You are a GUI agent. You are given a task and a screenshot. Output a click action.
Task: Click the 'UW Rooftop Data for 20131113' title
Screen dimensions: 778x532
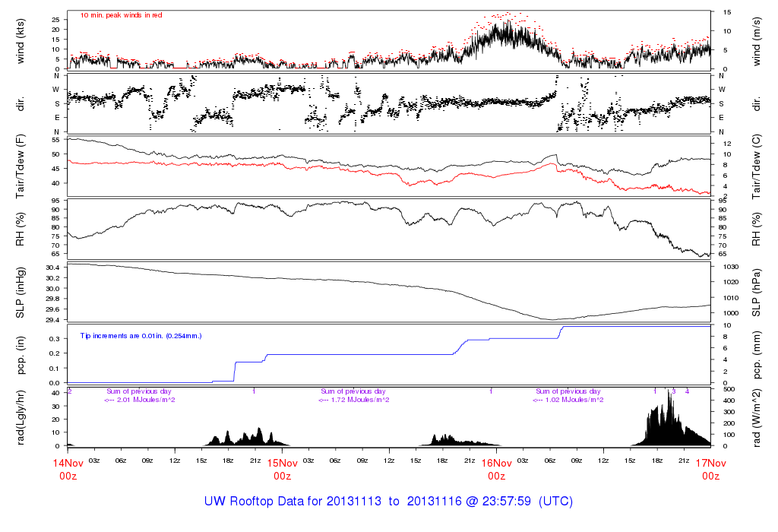click(x=293, y=502)
